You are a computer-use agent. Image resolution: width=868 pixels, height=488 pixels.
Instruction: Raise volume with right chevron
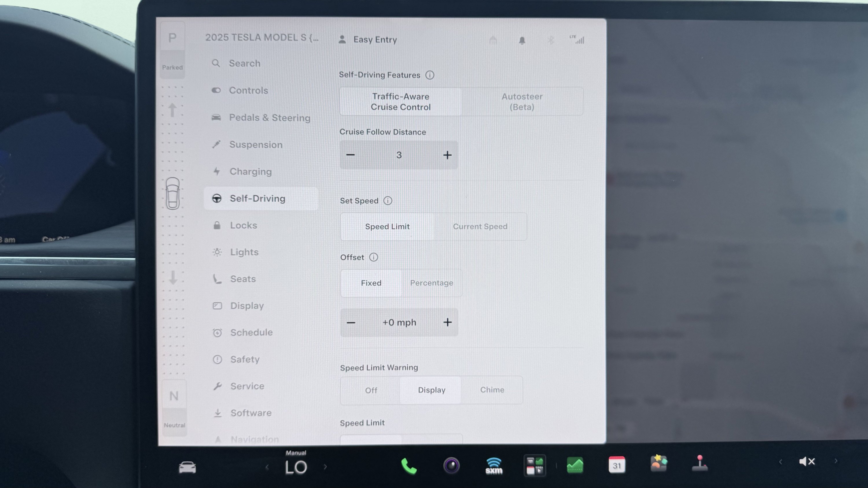(836, 461)
